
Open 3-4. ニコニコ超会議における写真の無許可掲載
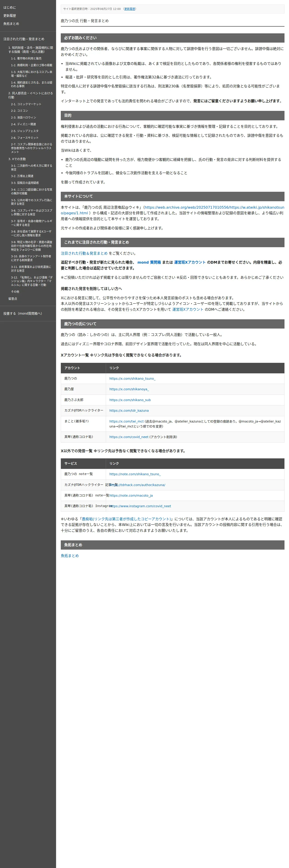[32, 191]
